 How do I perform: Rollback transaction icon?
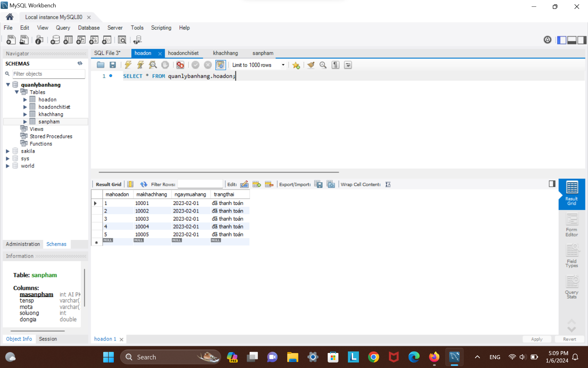click(208, 65)
